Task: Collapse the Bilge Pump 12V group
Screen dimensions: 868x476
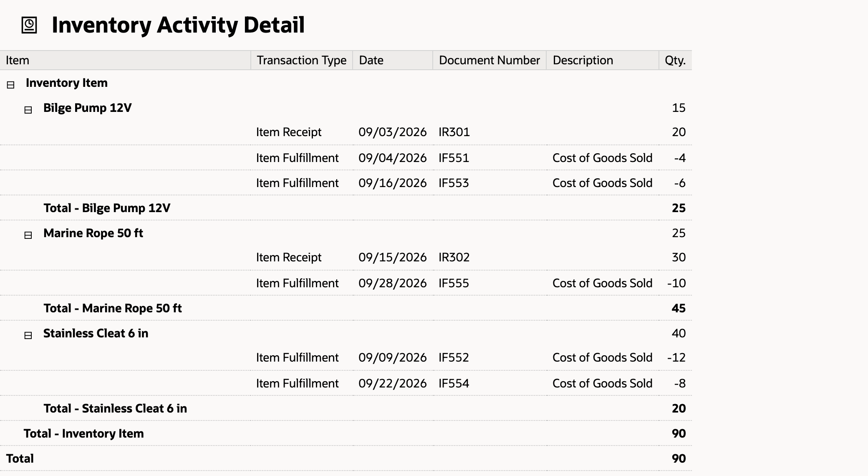Action: pos(28,110)
